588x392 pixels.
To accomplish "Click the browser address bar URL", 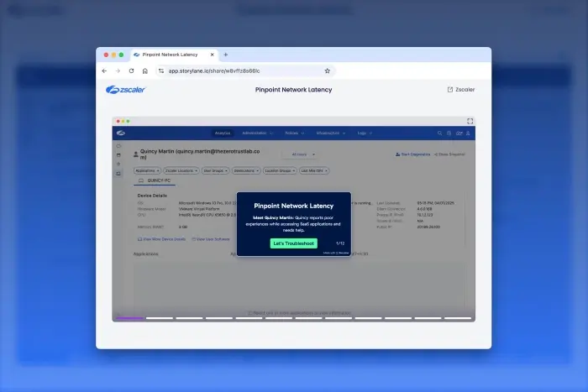I will click(213, 71).
